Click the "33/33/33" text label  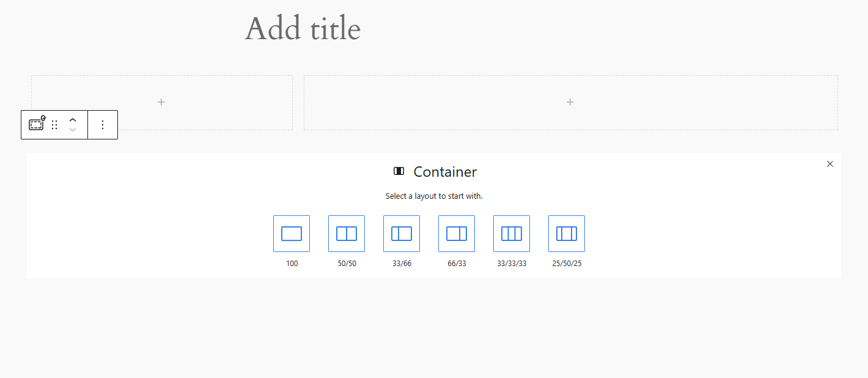click(x=512, y=264)
